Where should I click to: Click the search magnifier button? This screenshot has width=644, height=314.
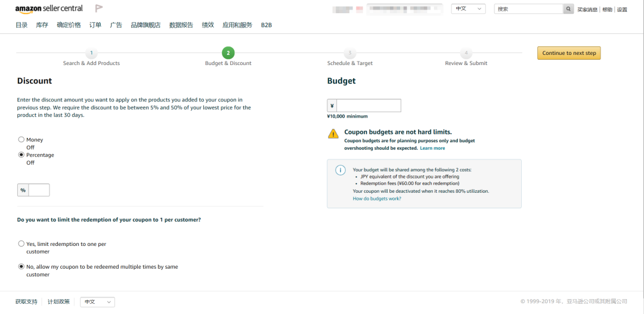(569, 9)
